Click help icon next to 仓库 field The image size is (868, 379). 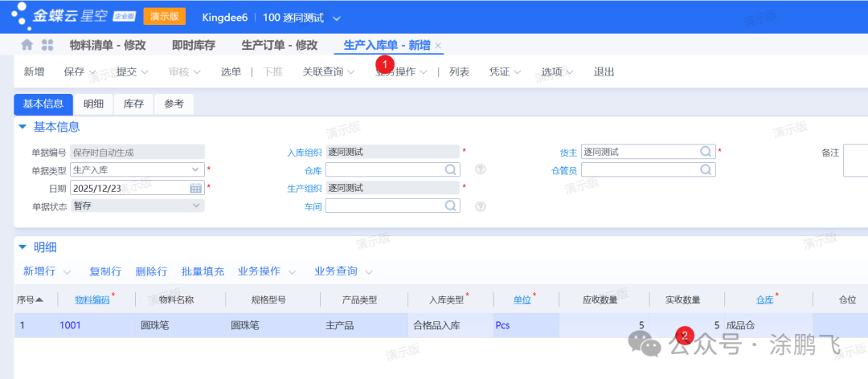(481, 169)
